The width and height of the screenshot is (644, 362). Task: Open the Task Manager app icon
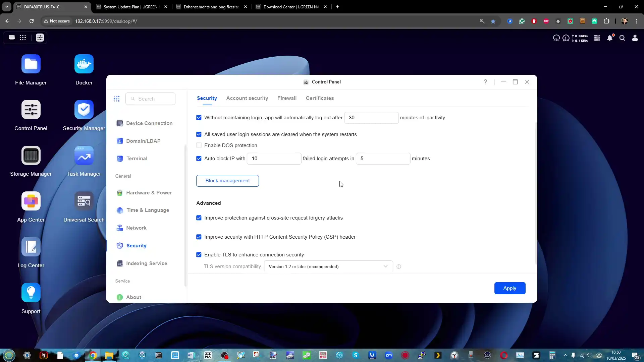click(x=84, y=156)
